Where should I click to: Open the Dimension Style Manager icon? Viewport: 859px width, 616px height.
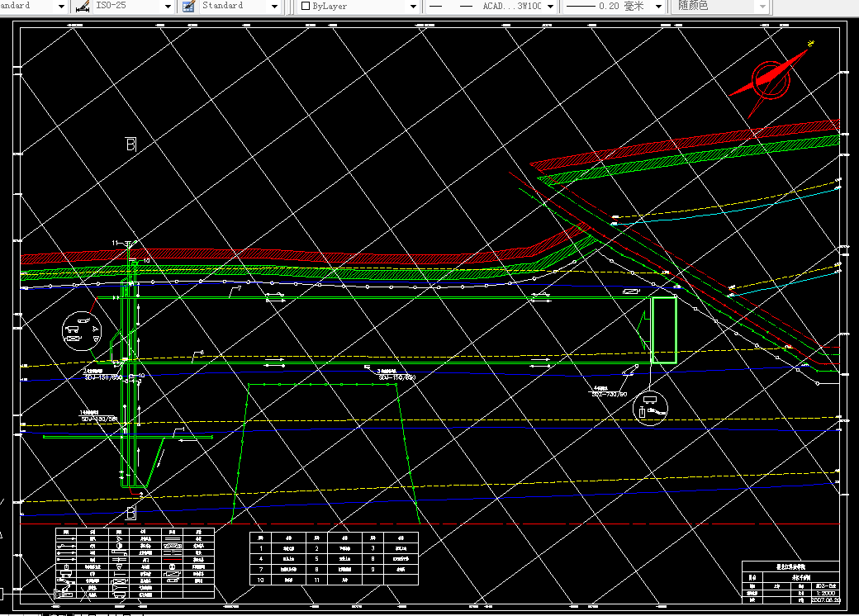[x=82, y=7]
